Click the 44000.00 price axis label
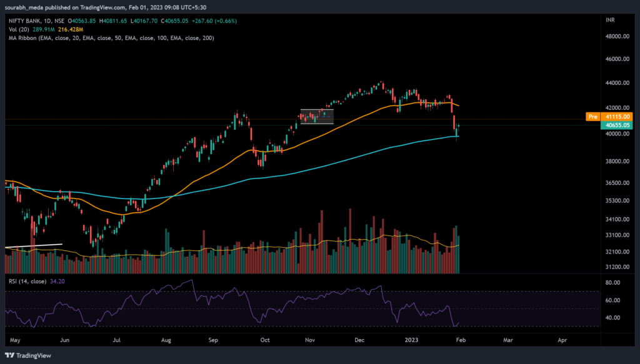 point(617,83)
